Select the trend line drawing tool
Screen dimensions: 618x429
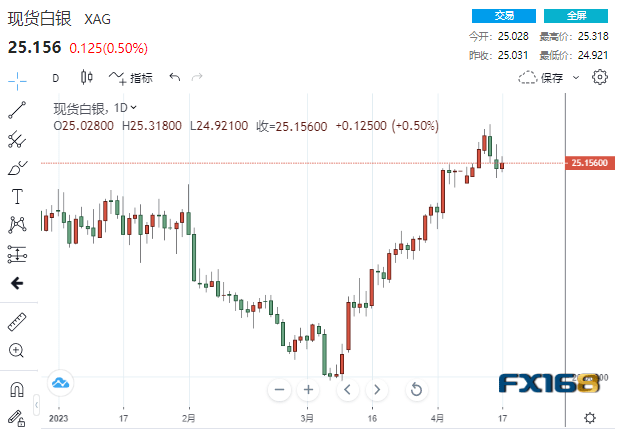point(16,110)
